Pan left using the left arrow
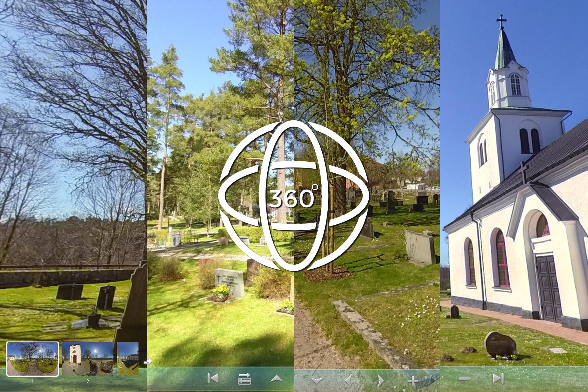The image size is (588, 392). (x=349, y=380)
